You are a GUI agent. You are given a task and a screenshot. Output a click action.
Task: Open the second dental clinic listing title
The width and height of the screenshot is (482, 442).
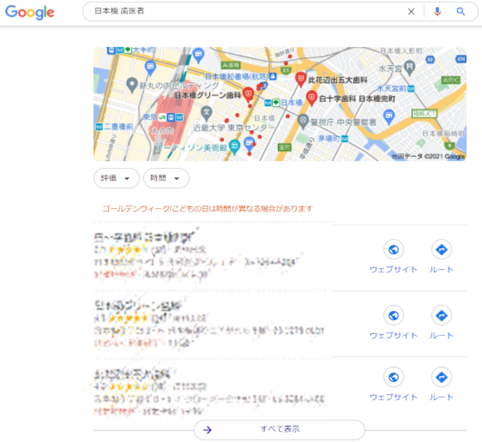(138, 306)
